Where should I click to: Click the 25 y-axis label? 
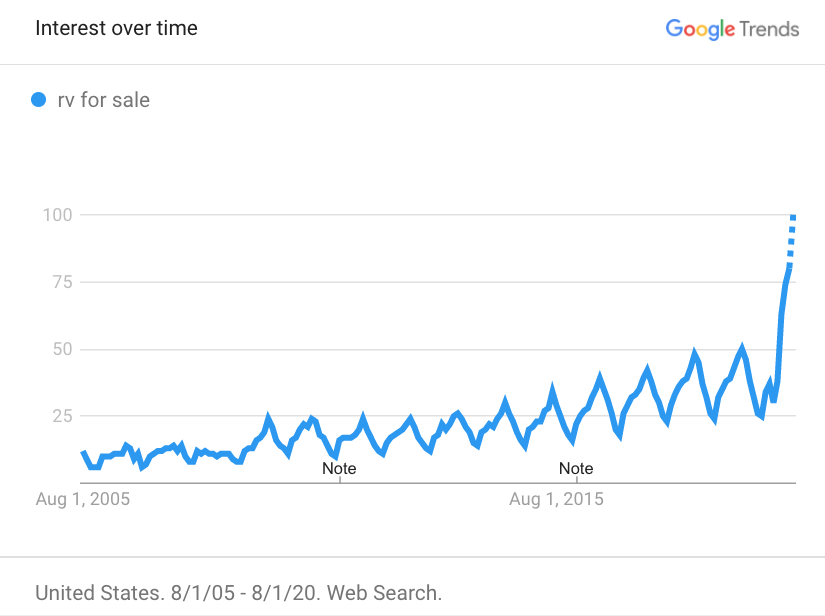(62, 416)
